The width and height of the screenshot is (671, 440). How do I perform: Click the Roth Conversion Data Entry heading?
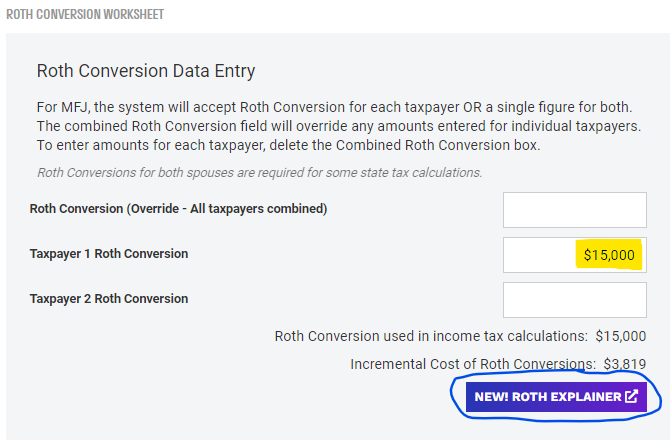pos(146,71)
